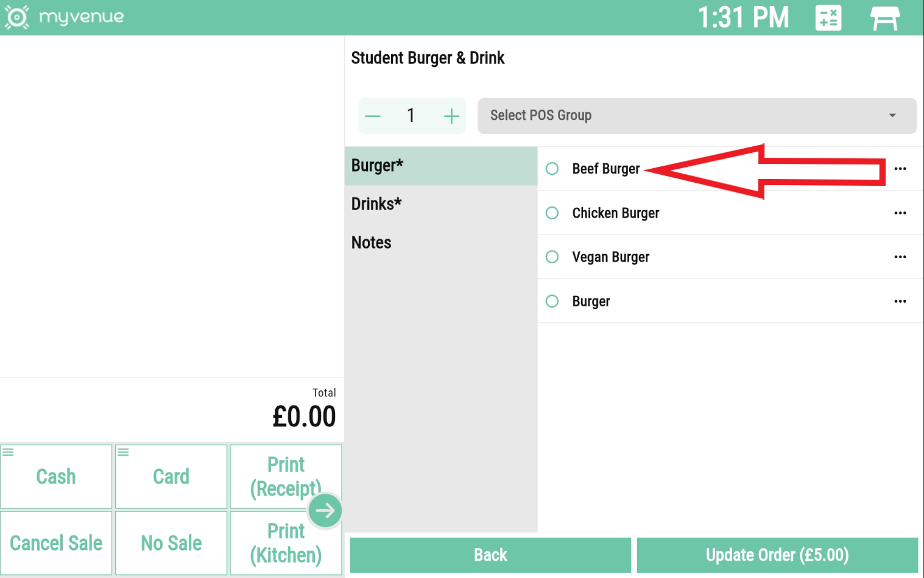Click the green arrow next button
This screenshot has width=924, height=578.
pos(325,510)
